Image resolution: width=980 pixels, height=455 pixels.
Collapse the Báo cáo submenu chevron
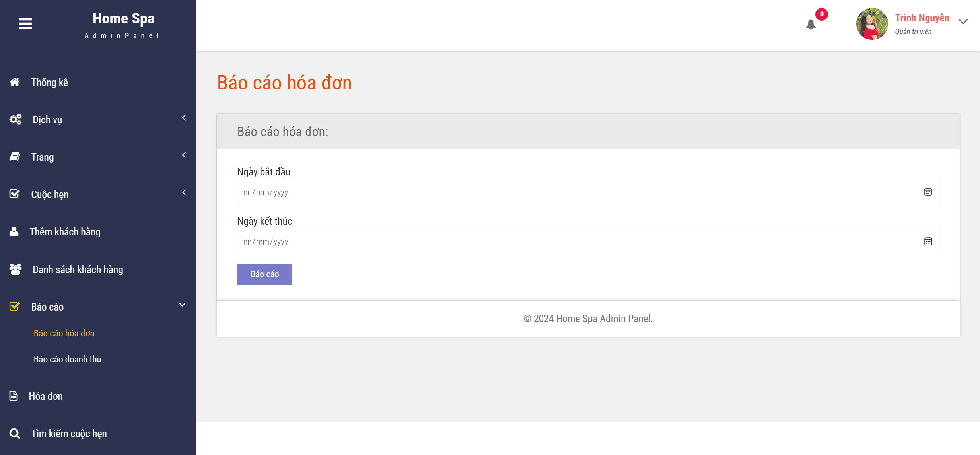pyautogui.click(x=182, y=305)
